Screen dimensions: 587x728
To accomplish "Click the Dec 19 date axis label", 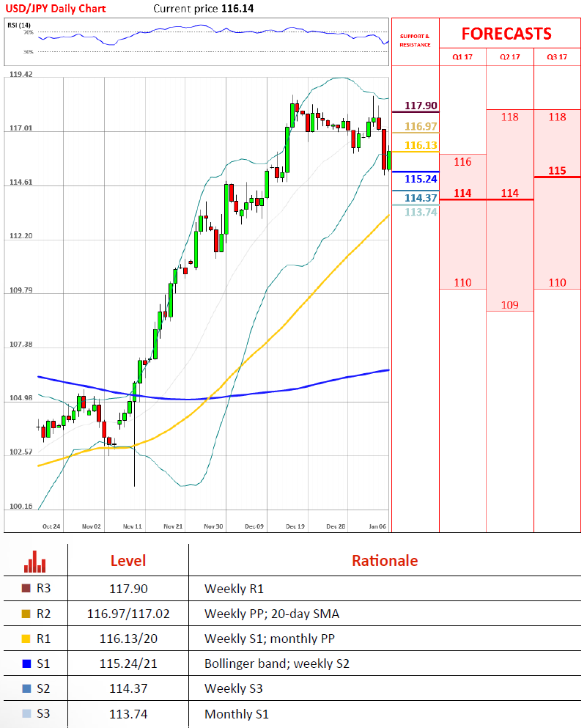I will click(295, 526).
